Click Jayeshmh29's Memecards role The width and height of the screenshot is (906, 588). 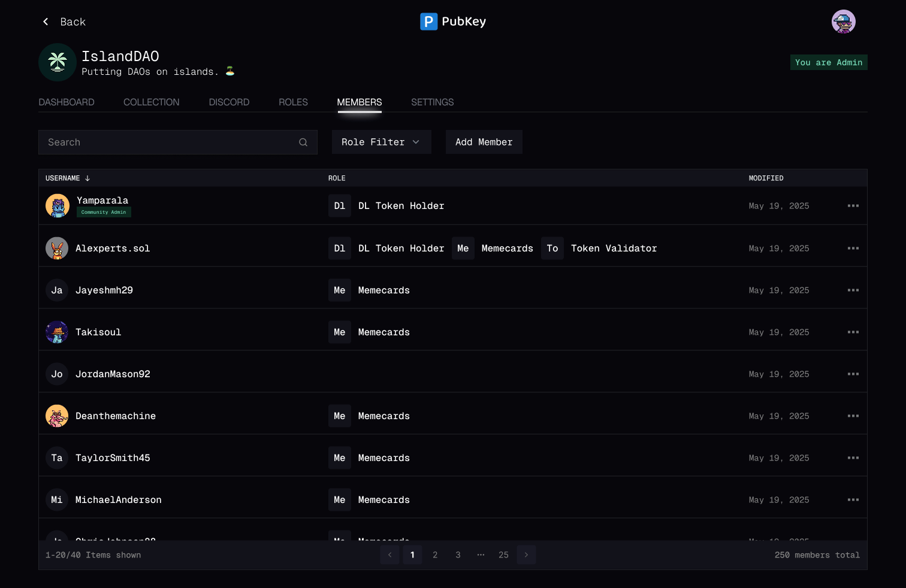tap(369, 290)
